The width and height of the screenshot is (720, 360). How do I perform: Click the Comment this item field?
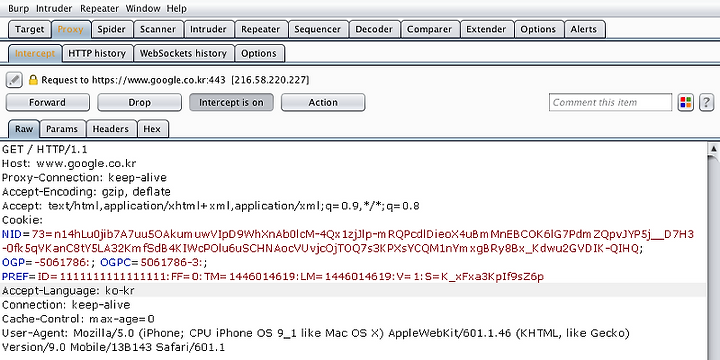[610, 102]
